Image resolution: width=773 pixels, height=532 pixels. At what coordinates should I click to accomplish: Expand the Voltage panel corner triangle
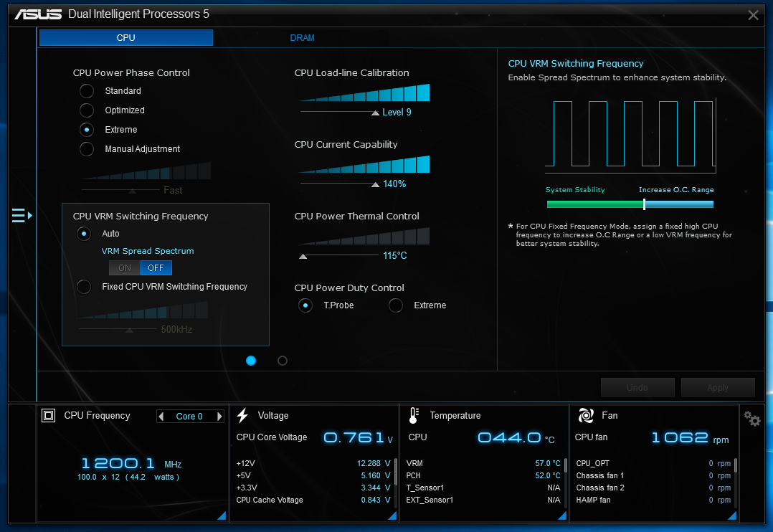392,516
